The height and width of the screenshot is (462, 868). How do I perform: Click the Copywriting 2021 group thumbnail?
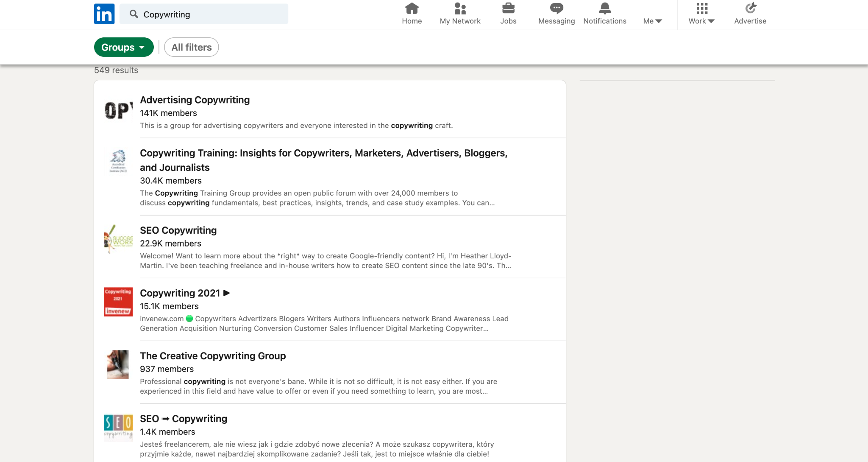point(118,302)
